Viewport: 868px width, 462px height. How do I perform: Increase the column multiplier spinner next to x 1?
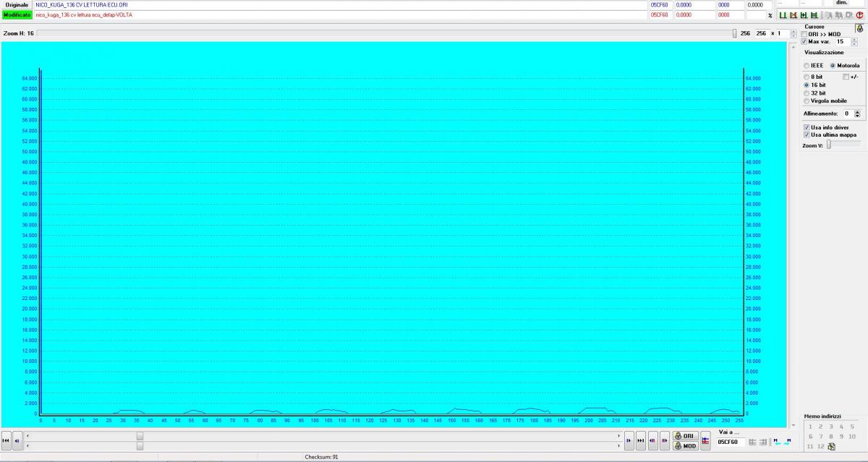point(793,31)
